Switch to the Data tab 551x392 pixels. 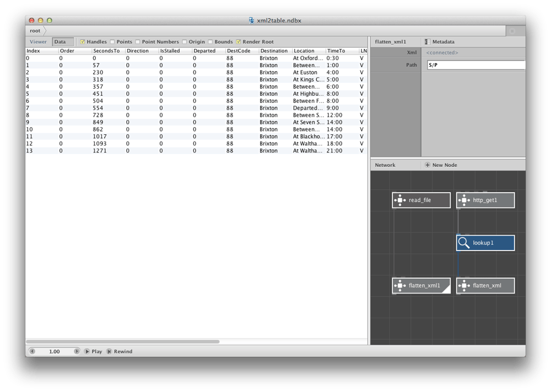tap(63, 42)
